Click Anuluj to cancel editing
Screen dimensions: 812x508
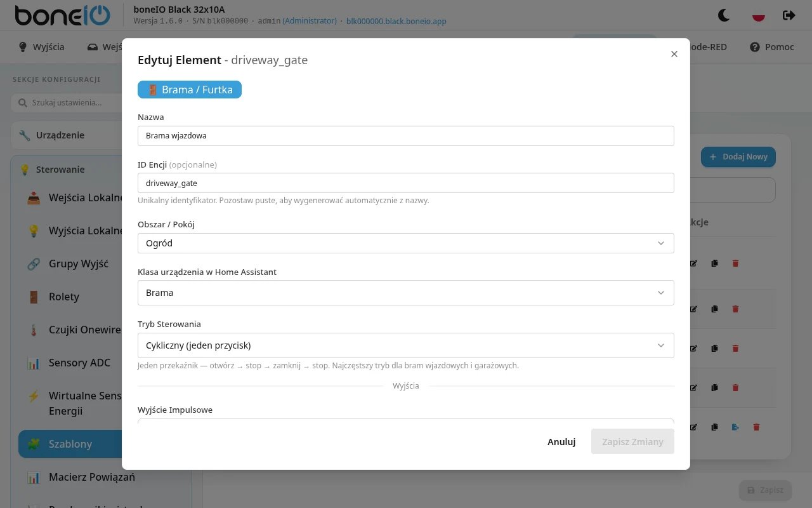[x=561, y=441]
